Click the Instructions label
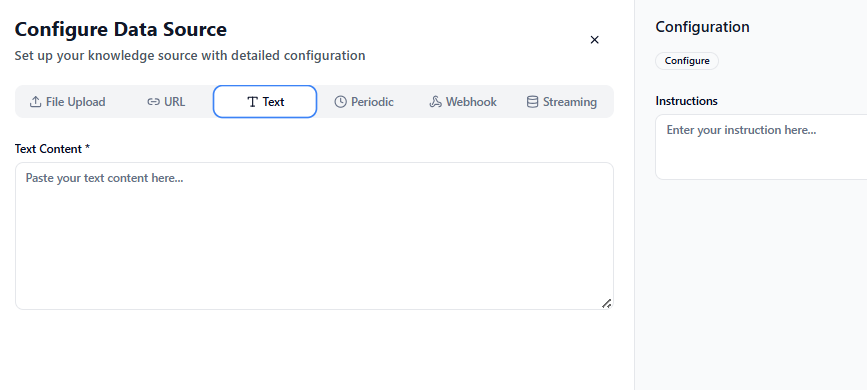 (686, 101)
